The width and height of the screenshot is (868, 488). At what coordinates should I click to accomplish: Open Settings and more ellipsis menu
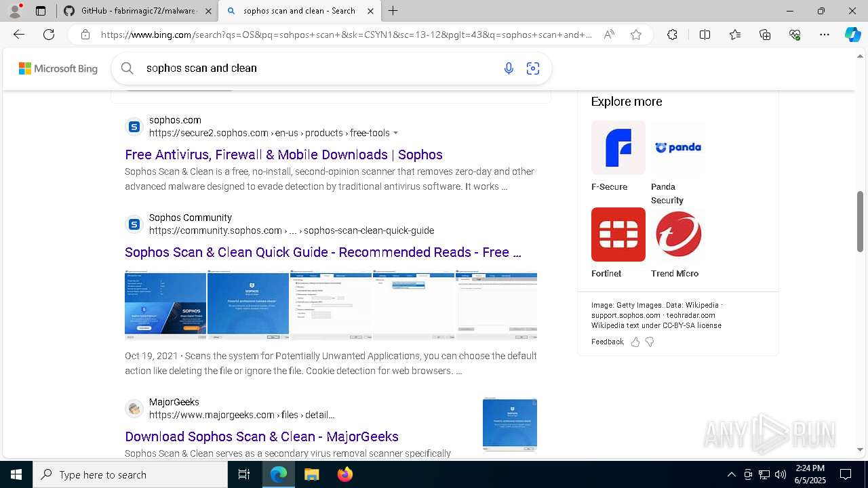click(x=825, y=35)
